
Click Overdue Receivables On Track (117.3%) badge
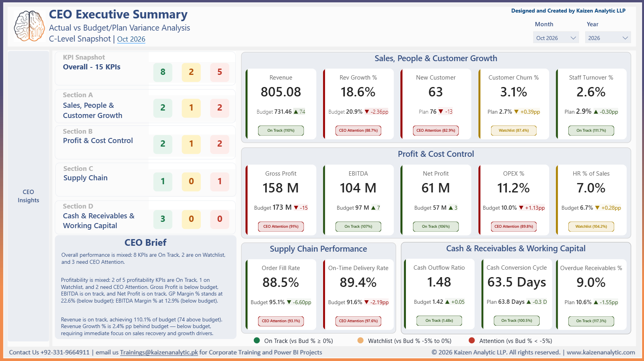point(591,321)
